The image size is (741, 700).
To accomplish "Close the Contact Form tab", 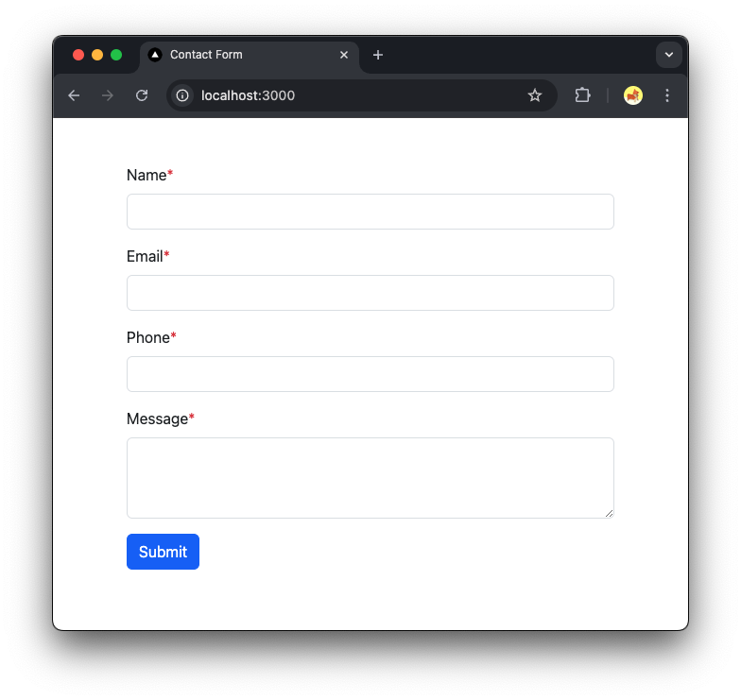I will click(x=344, y=55).
